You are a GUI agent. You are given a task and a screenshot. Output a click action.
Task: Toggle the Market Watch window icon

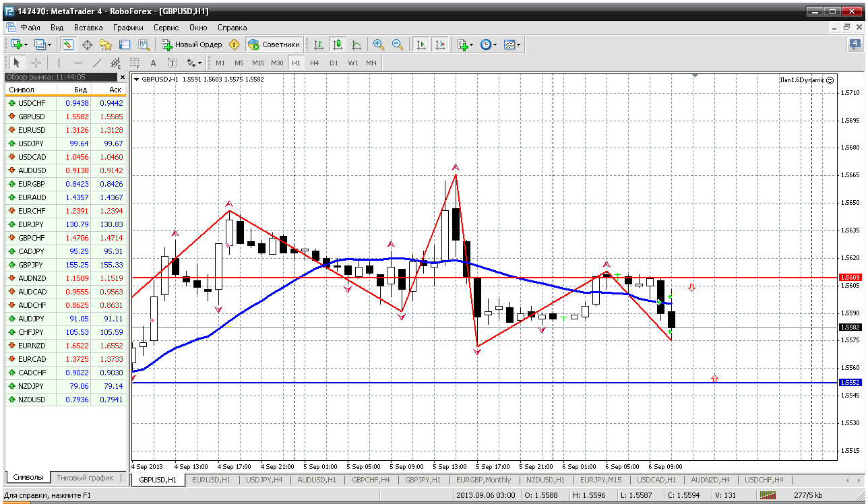[68, 44]
